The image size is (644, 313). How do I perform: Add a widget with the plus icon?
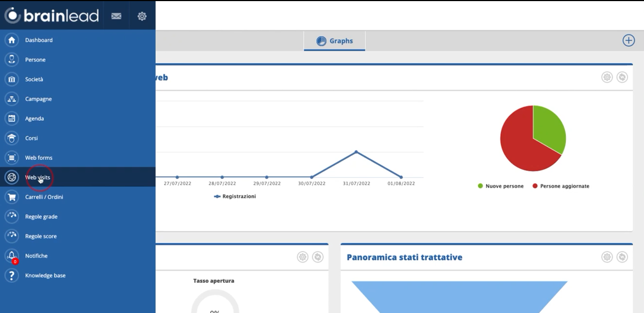pyautogui.click(x=629, y=40)
